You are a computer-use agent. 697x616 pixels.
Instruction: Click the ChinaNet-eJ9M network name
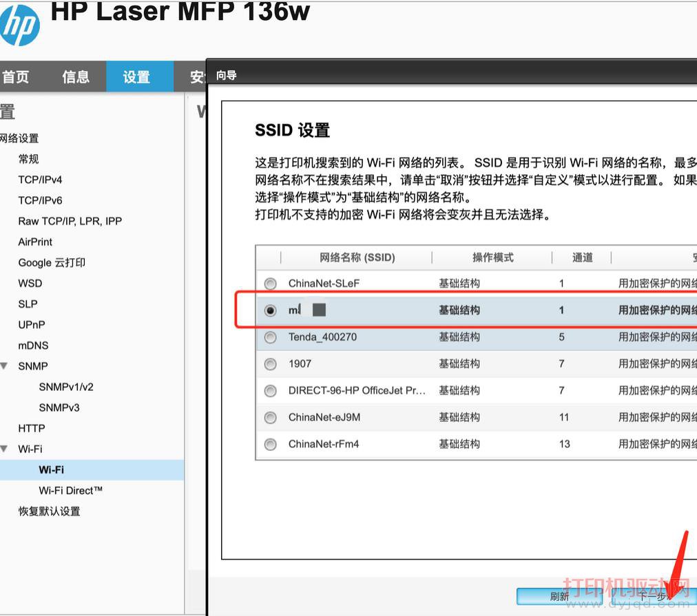[324, 418]
